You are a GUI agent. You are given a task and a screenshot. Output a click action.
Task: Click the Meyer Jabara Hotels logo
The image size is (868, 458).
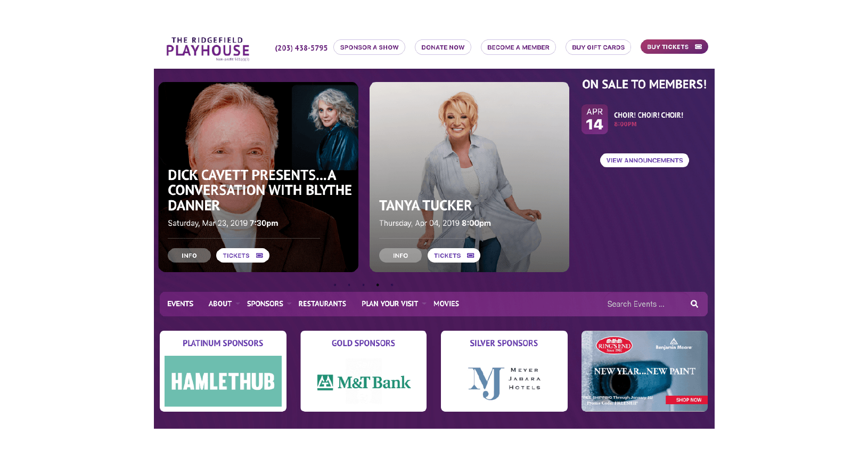[504, 383]
